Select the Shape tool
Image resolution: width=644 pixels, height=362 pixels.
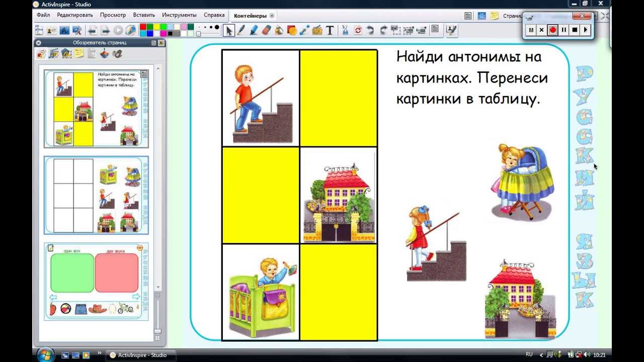292,30
